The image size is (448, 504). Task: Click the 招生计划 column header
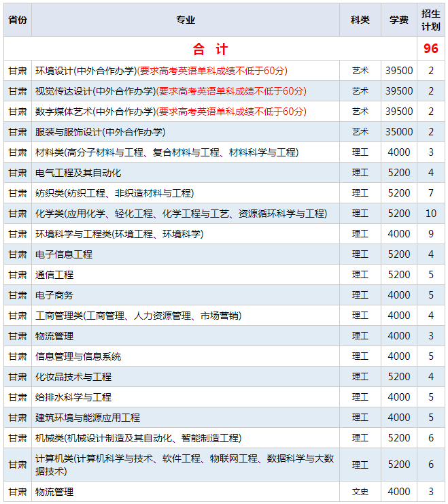click(430, 20)
